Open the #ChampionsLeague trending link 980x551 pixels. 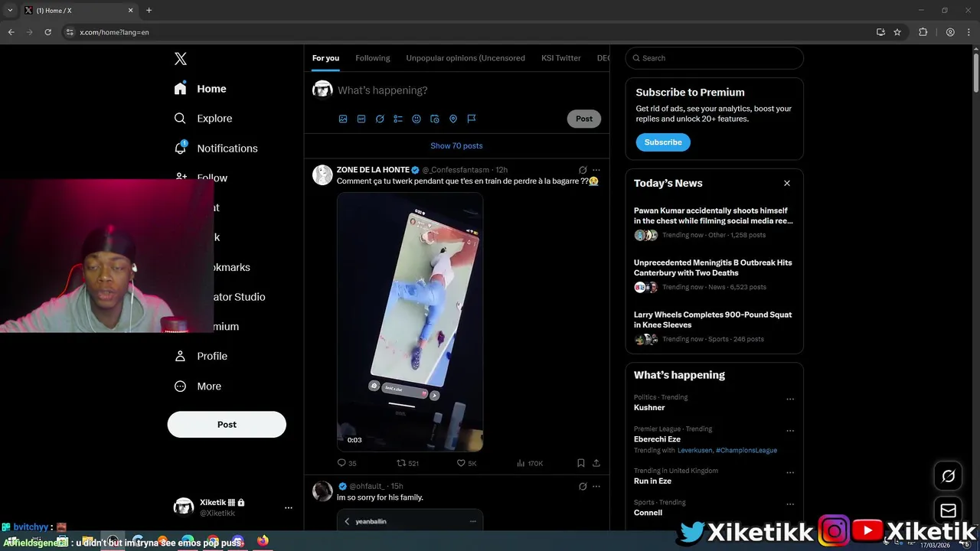746,451
